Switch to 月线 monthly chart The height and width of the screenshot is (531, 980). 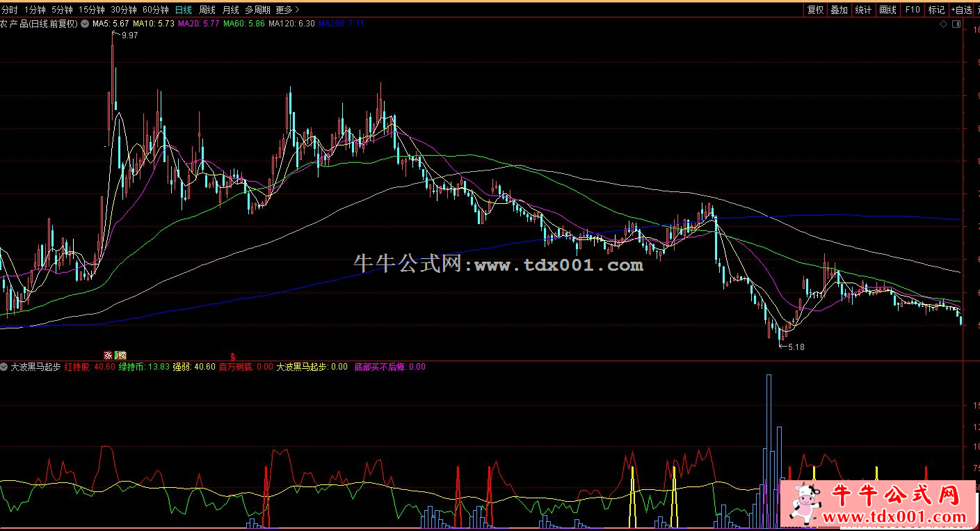click(x=231, y=10)
